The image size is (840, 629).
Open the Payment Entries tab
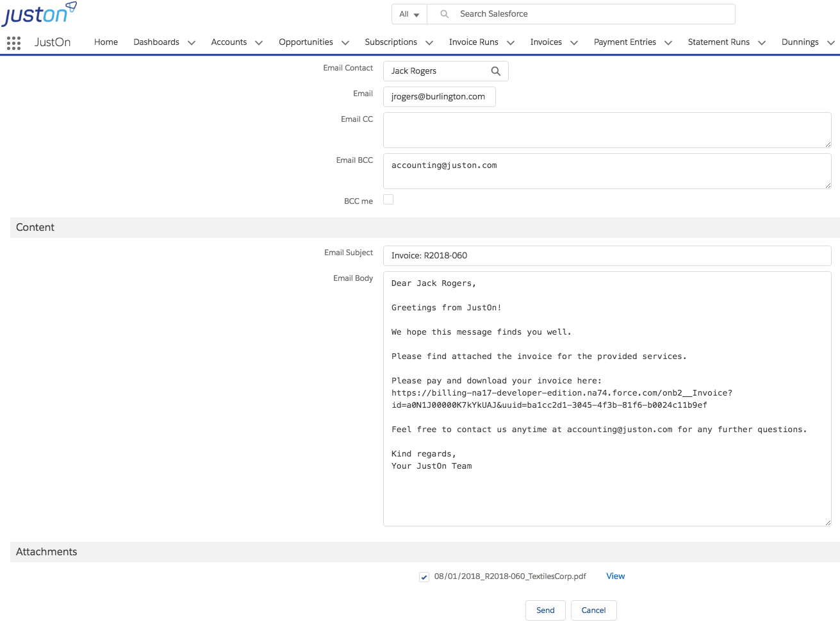625,42
